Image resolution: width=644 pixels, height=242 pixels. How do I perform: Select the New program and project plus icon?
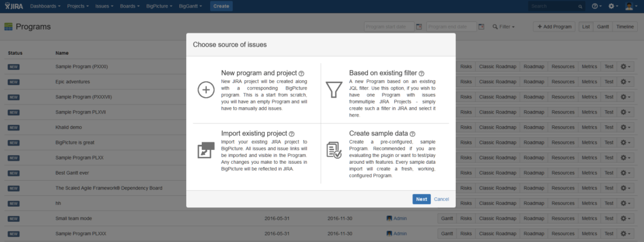(206, 89)
